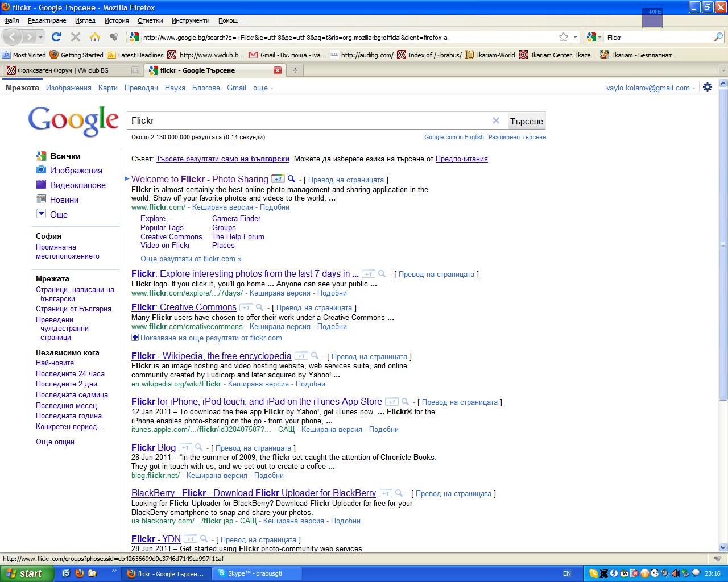Click the Home icon in navigation toolbar
This screenshot has height=582, width=728.
[x=94, y=37]
